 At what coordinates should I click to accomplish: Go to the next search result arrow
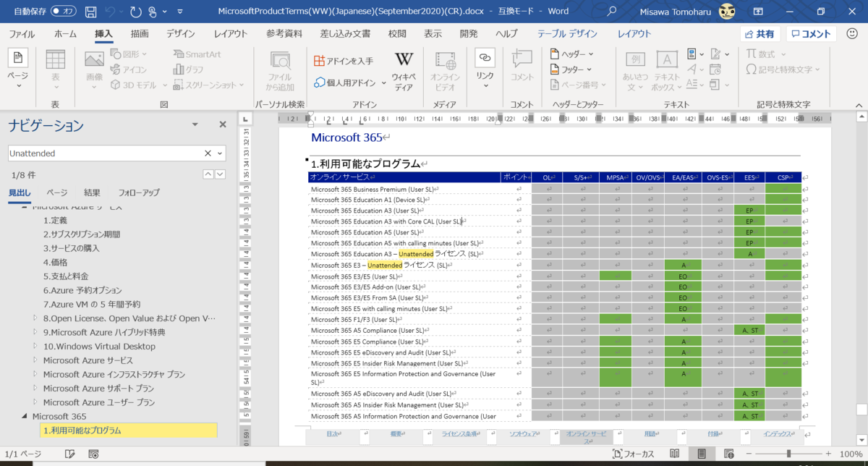tap(220, 174)
